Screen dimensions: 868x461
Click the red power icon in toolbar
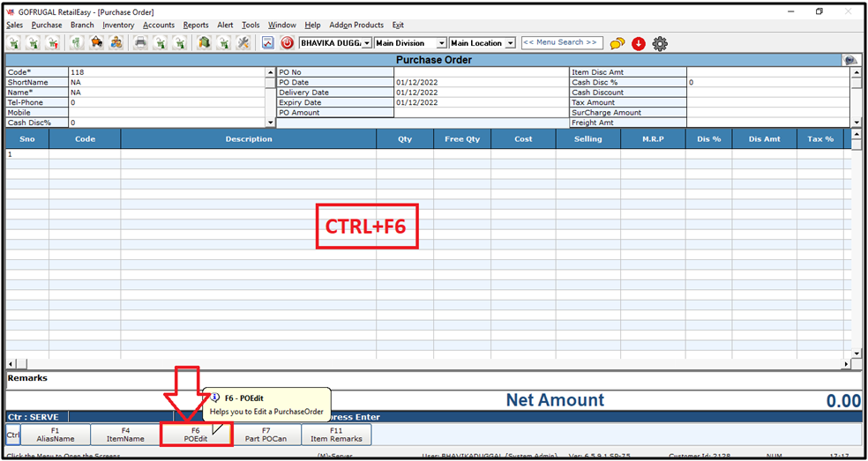(x=287, y=42)
